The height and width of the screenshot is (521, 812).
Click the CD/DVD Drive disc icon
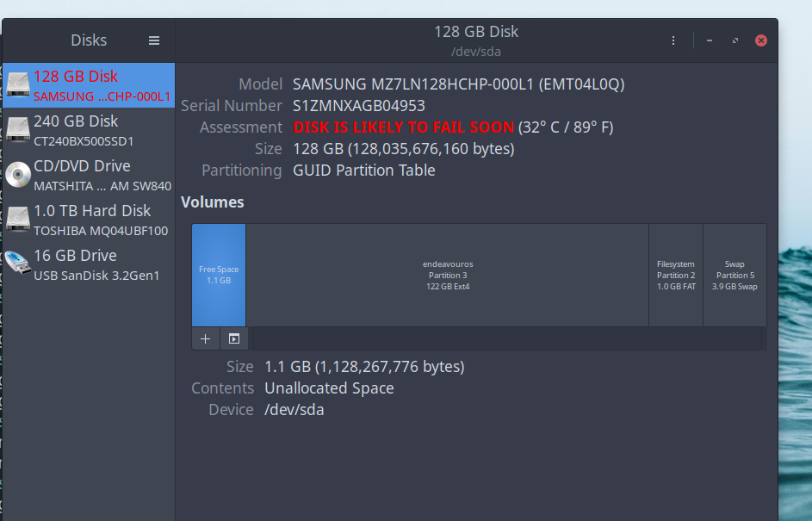tap(18, 175)
